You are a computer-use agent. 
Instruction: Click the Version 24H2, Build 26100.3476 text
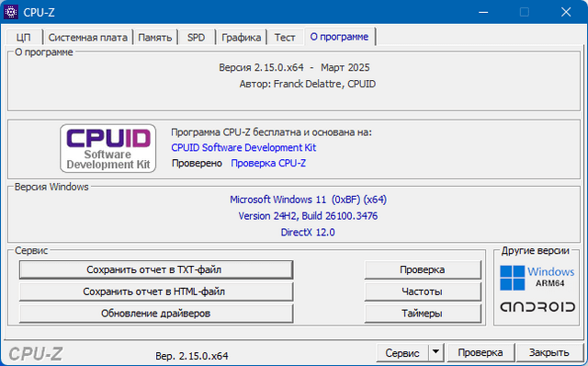308,216
